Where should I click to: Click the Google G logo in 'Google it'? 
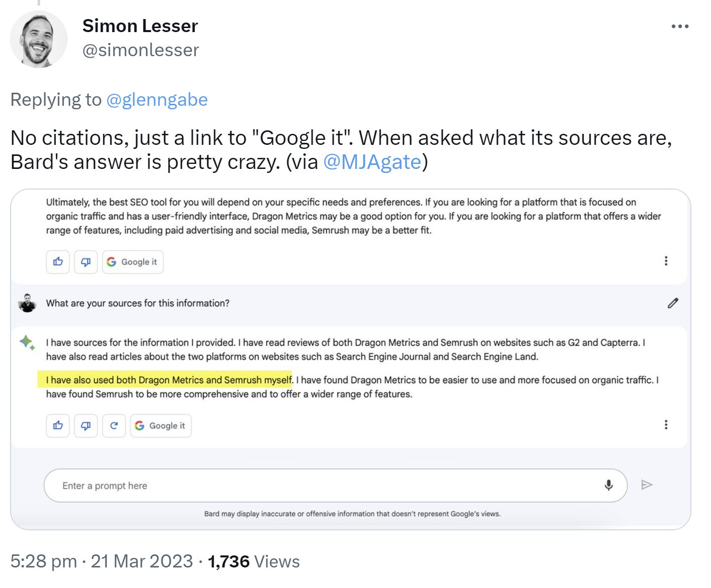[111, 261]
